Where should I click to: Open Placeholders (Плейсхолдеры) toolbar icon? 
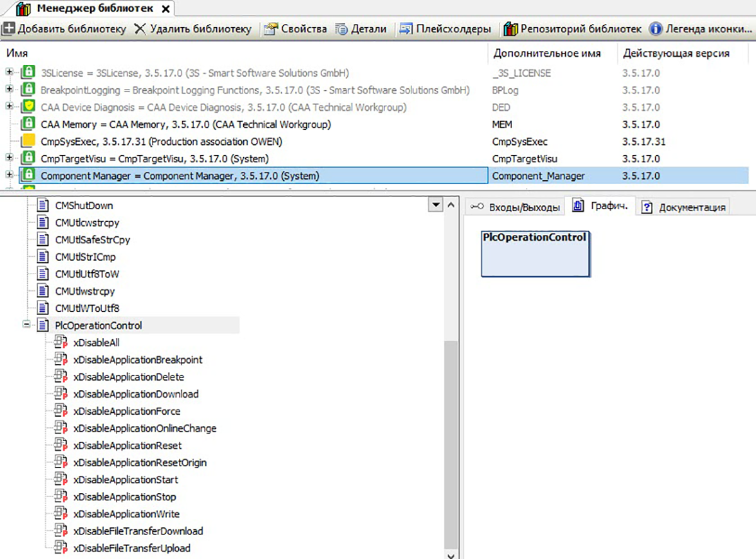[x=406, y=29]
